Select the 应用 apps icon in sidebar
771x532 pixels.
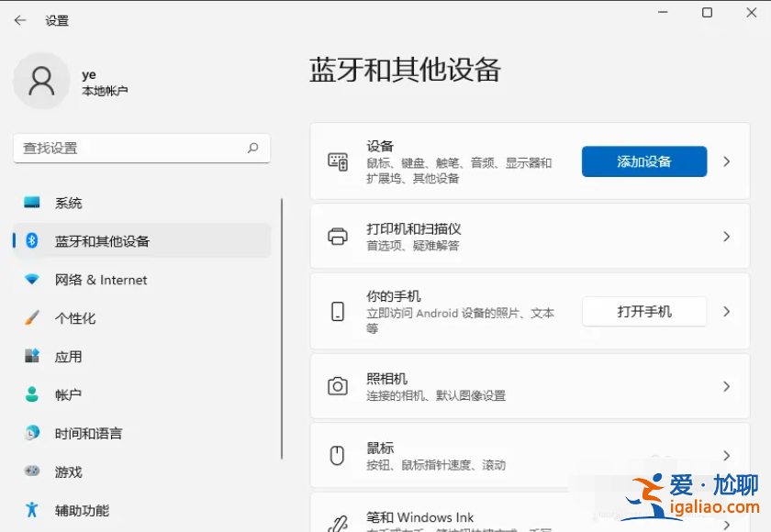pos(30,357)
